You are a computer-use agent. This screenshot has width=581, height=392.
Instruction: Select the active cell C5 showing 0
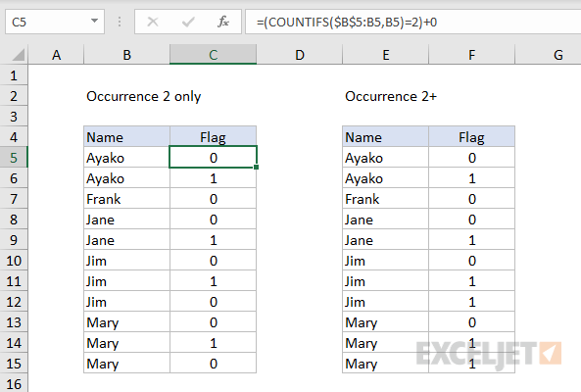(213, 158)
